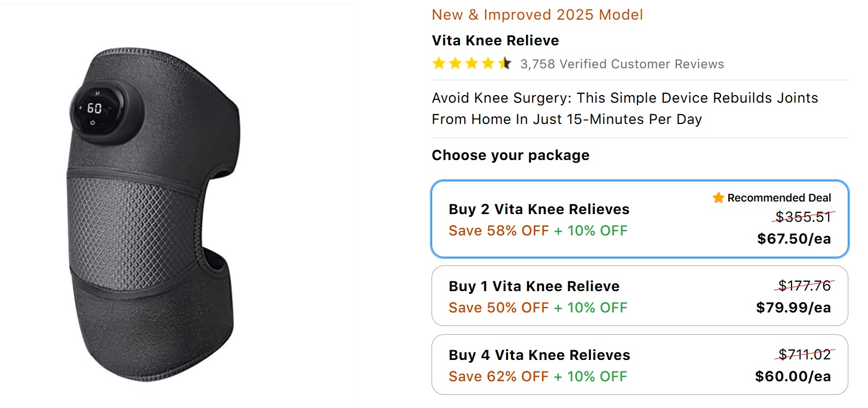Click the half-filled fifth rating star
Image resolution: width=868 pixels, height=408 pixels.
click(x=505, y=64)
